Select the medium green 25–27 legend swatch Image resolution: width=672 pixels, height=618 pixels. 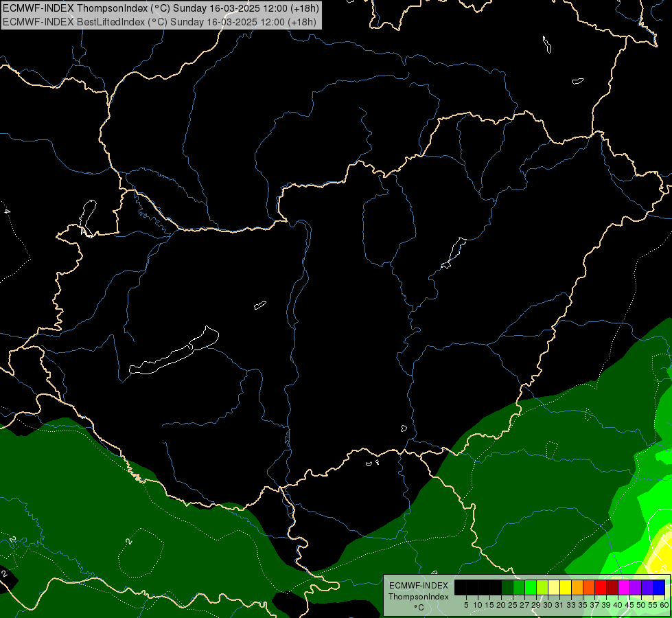point(519,587)
